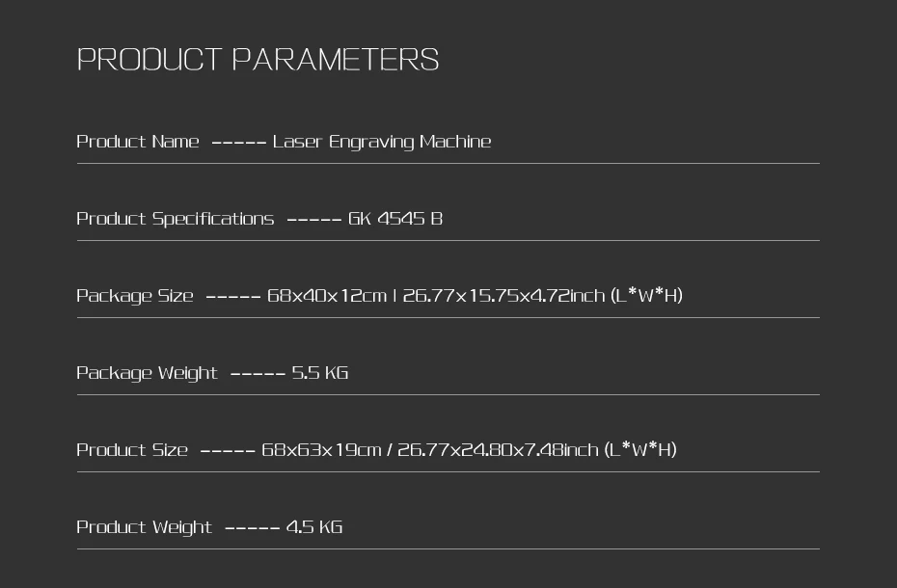Select the GK 4545 B model value
Viewport: 897px width, 588px height.
[395, 219]
